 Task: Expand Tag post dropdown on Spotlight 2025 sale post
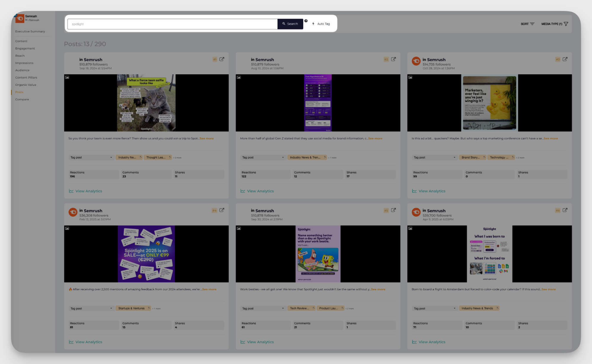point(91,308)
